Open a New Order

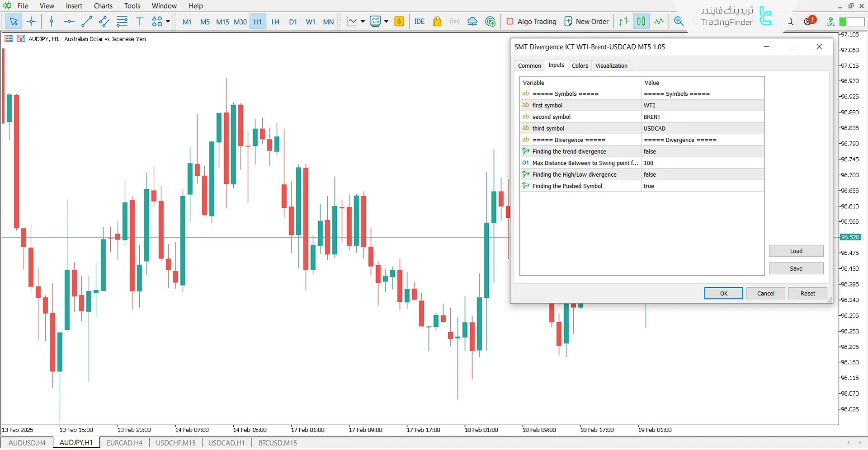(586, 21)
